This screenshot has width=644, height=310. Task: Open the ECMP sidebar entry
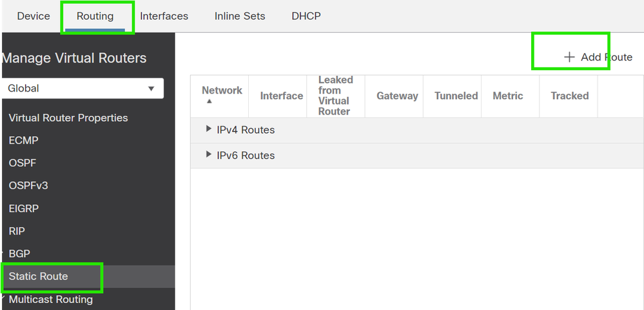pyautogui.click(x=23, y=140)
